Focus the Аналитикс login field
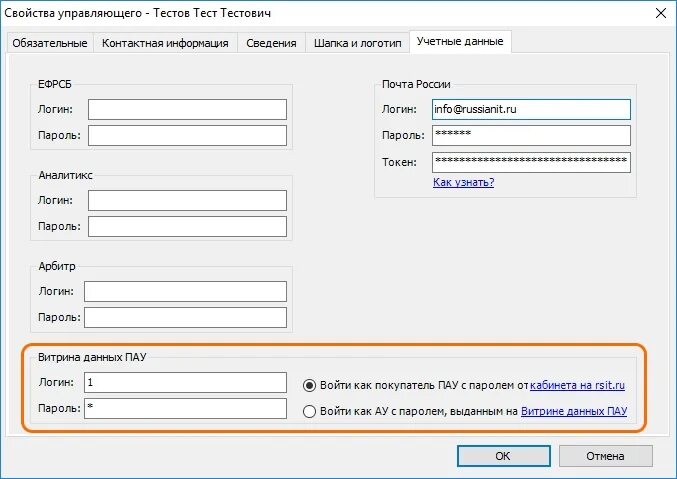 (x=187, y=200)
